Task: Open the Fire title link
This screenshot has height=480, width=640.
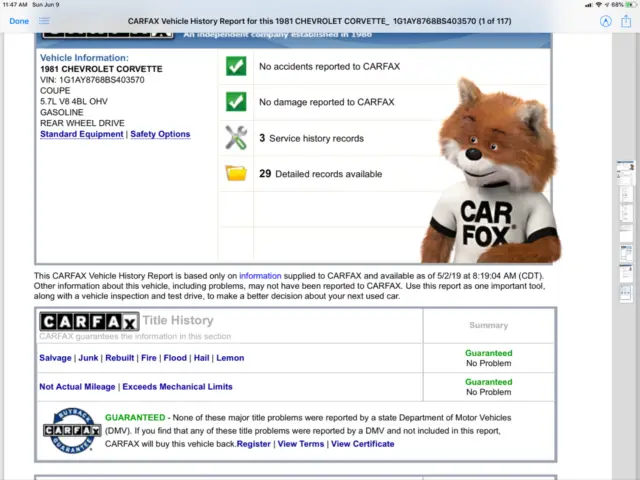Action: point(149,358)
